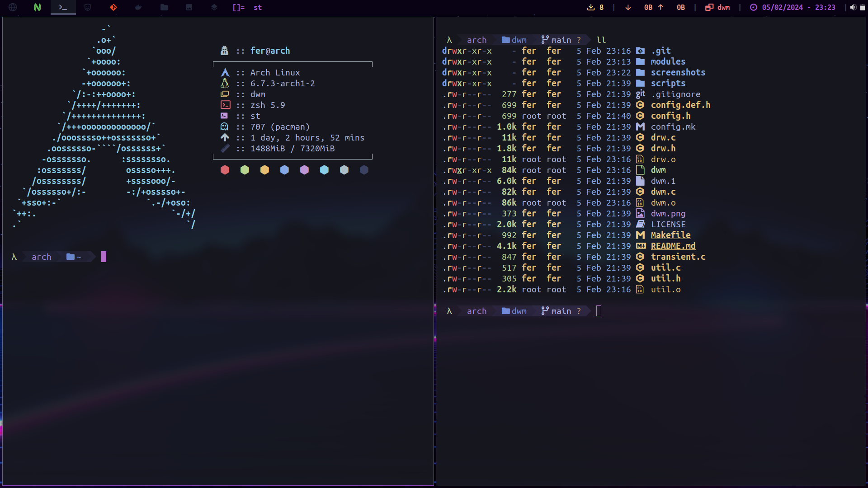Click the green hexagon color swatch
Viewport: 868px width, 488px height.
point(245,170)
